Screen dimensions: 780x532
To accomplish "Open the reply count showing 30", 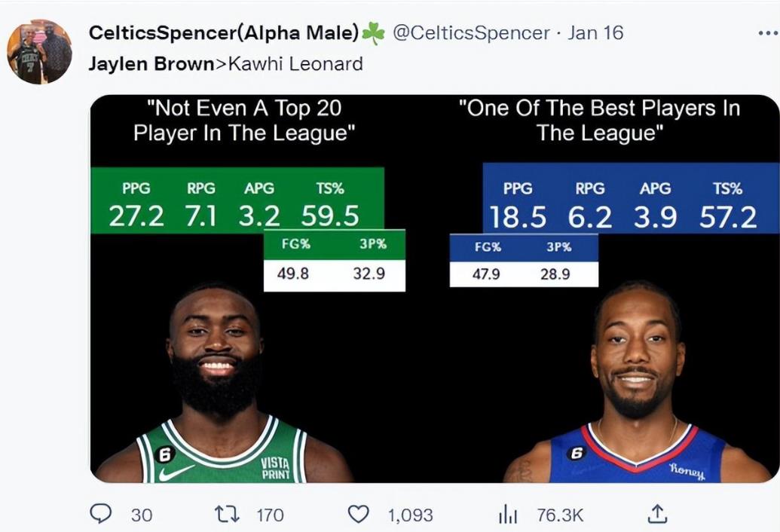I will (142, 515).
